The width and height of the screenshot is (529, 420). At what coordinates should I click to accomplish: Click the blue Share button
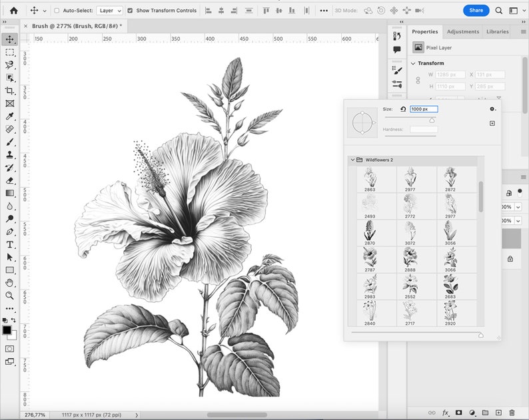coord(476,11)
